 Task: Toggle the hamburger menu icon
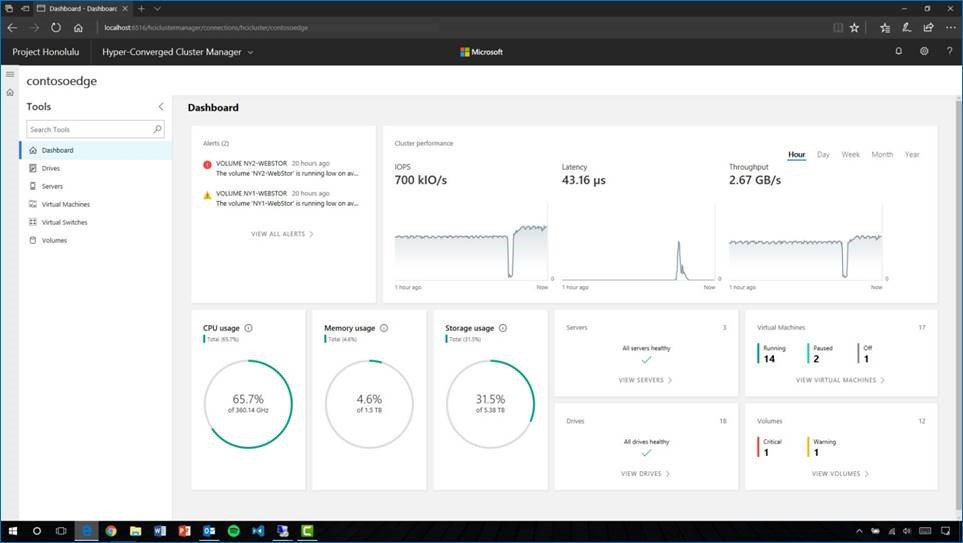click(x=10, y=74)
